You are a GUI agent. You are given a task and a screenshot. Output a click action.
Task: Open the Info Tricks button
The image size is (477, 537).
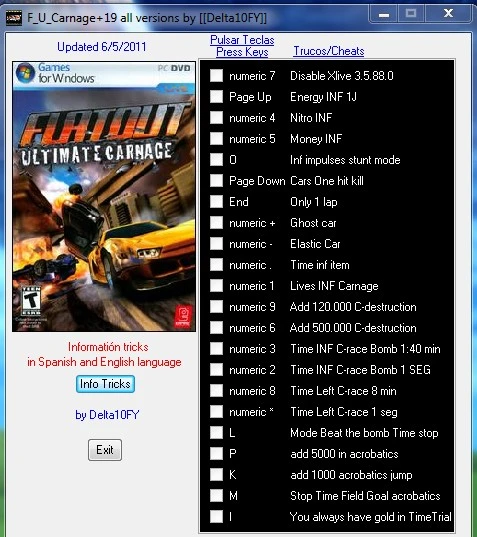105,384
